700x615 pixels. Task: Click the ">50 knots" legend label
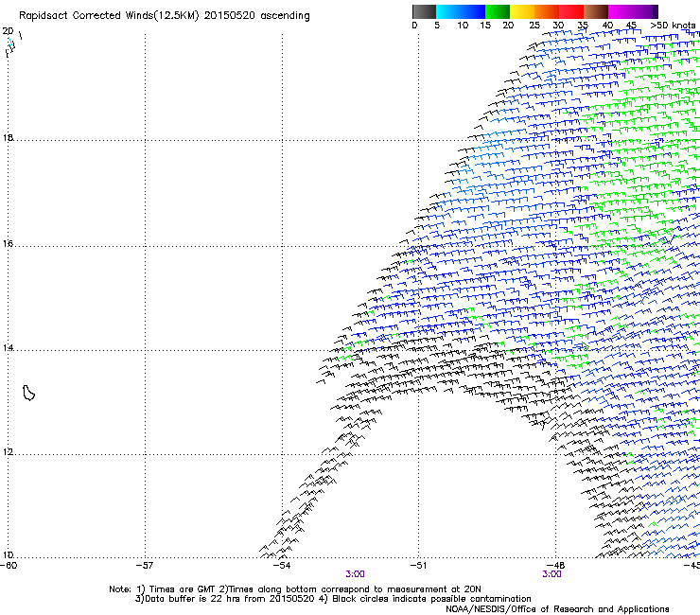(673, 26)
